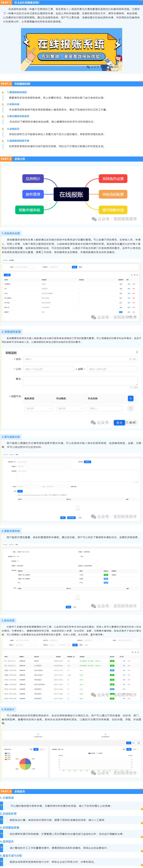The image size is (143, 868).
Task: Click the search magnifier icon above the role table
Action: 132,275
